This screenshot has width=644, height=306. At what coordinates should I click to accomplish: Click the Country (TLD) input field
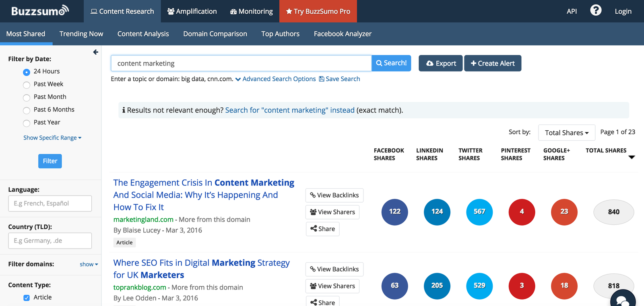50,241
